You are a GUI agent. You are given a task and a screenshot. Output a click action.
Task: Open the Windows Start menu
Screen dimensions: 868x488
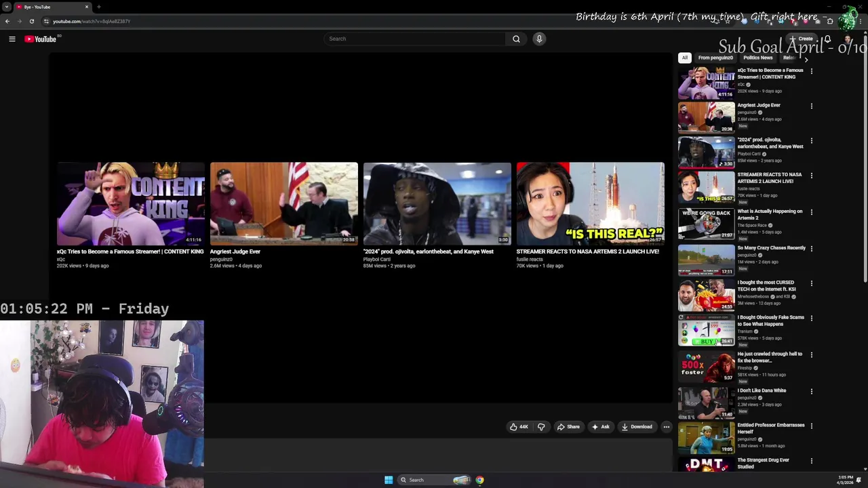[x=389, y=480]
